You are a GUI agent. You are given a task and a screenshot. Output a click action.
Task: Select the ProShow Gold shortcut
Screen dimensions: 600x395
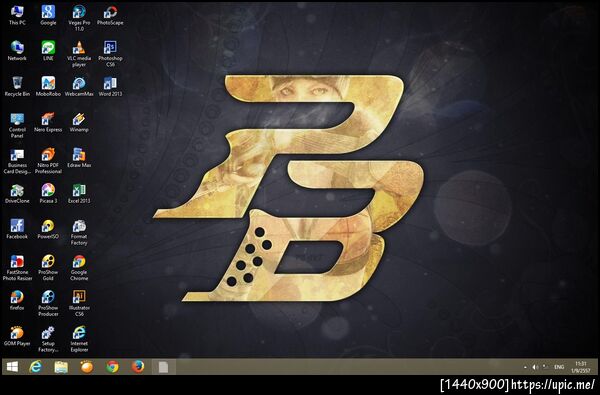[x=48, y=268]
